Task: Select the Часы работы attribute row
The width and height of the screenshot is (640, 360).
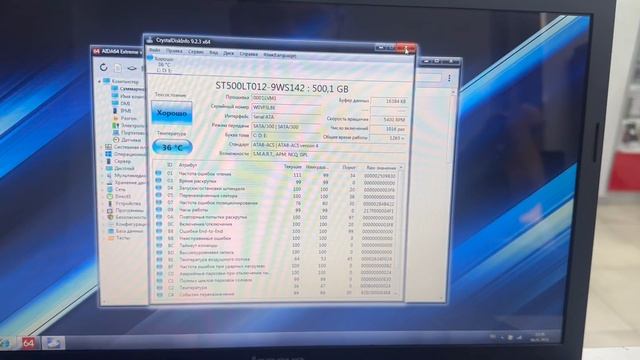Action: point(276,210)
